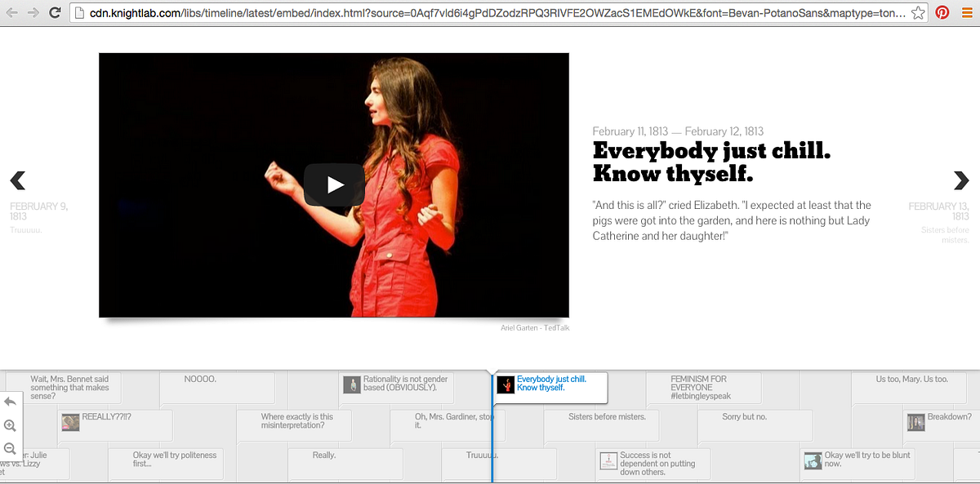Viewport: 980px width, 484px height.
Task: Click thumbnail in 'Okay we'll try to be blunt' marker
Action: [x=813, y=460]
